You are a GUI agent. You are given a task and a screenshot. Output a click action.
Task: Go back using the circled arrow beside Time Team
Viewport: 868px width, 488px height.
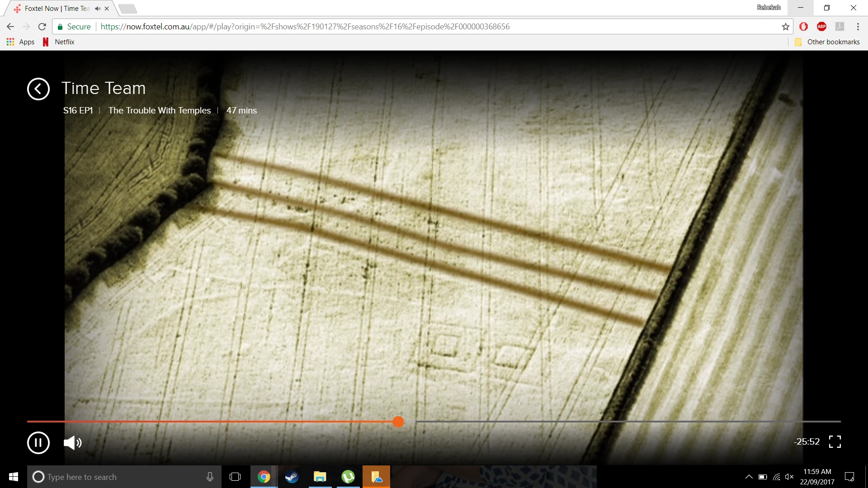tap(38, 89)
